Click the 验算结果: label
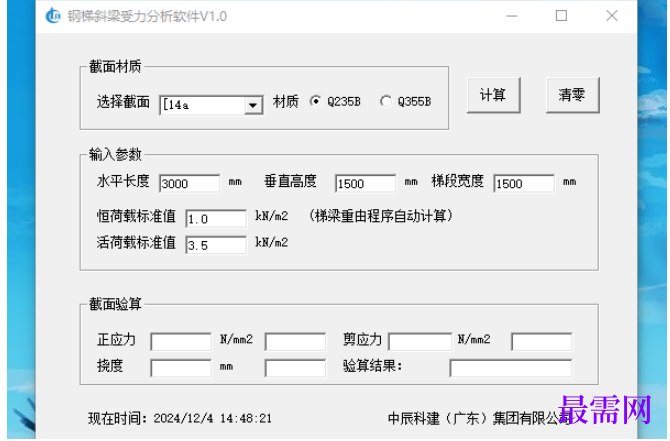This screenshot has height=441, width=670. [x=373, y=366]
